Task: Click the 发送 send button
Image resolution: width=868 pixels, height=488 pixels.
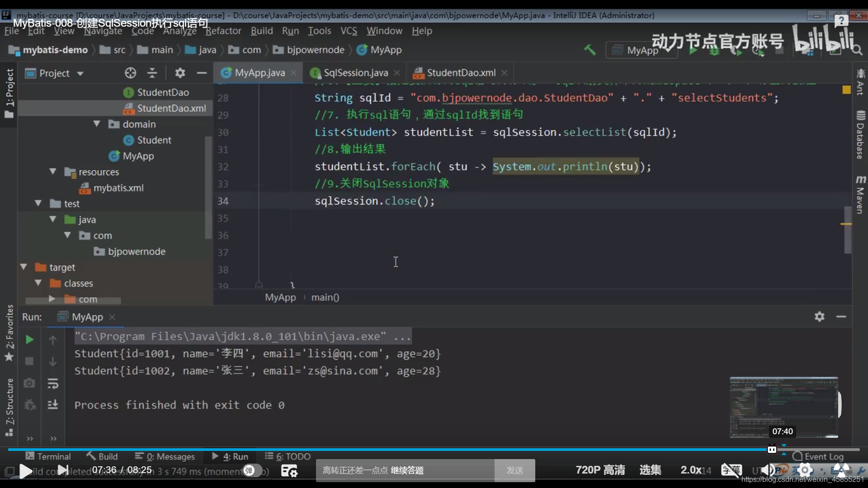Action: point(514,470)
